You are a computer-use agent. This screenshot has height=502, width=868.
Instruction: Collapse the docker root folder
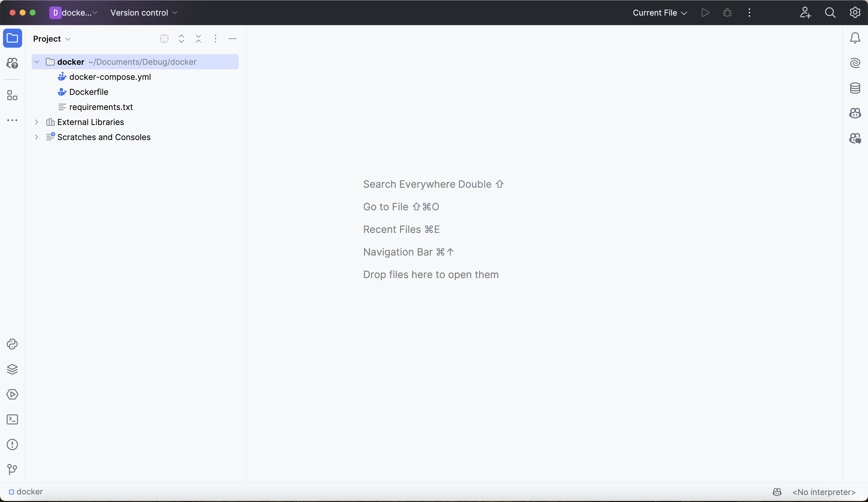click(x=37, y=62)
